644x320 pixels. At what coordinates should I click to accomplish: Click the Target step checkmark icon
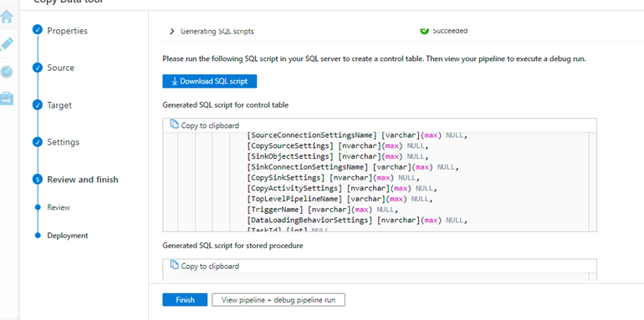pyautogui.click(x=38, y=105)
